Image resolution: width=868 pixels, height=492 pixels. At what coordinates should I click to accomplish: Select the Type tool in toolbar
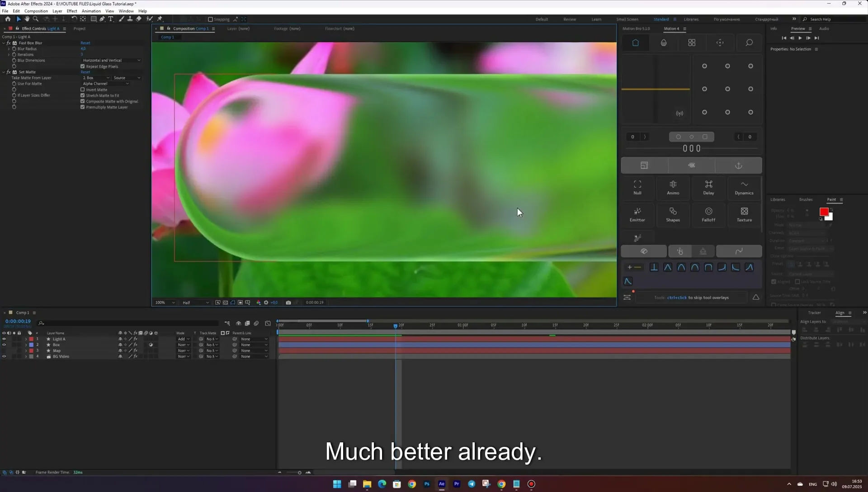click(x=111, y=19)
